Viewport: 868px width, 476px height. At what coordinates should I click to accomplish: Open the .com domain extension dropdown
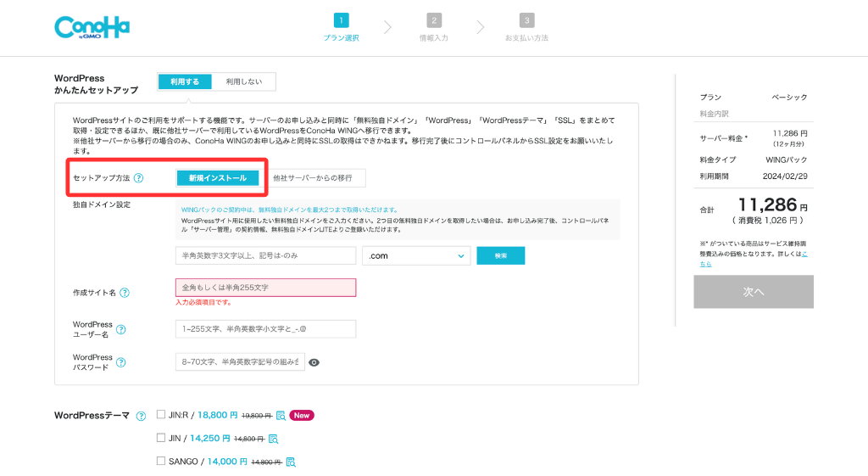coord(416,255)
